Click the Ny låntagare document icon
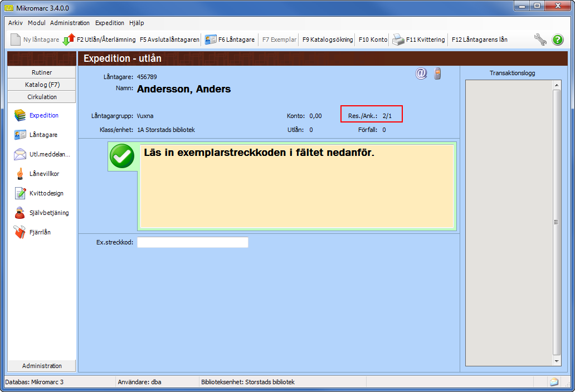The height and width of the screenshot is (392, 575). (x=16, y=40)
